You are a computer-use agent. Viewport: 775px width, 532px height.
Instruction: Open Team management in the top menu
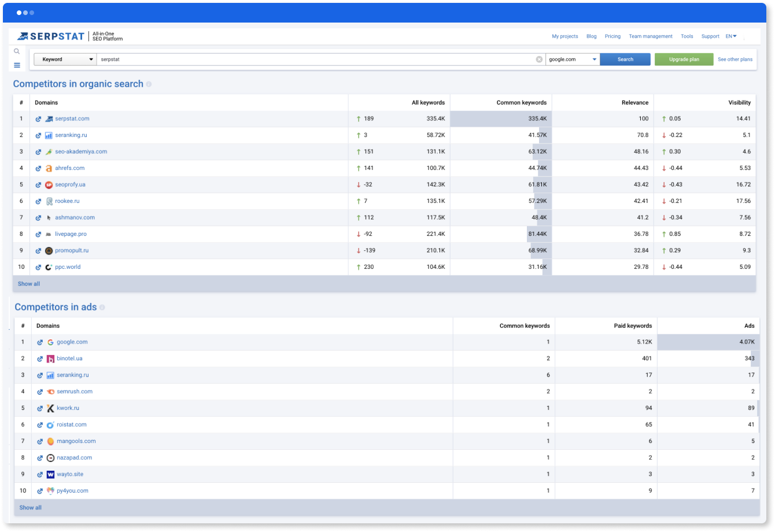(x=651, y=36)
